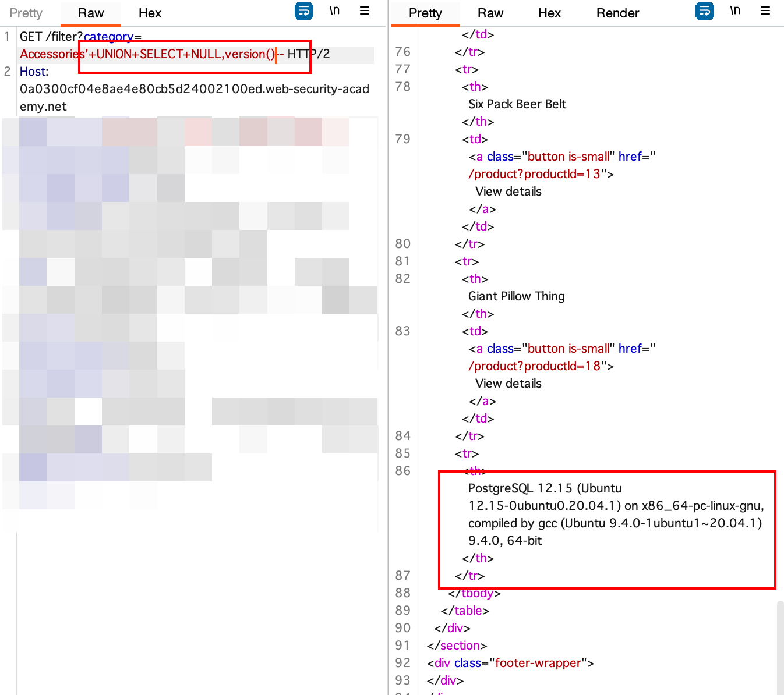Select the Pretty tab on the request panel
Screen dimensions: 784x695
click(26, 13)
